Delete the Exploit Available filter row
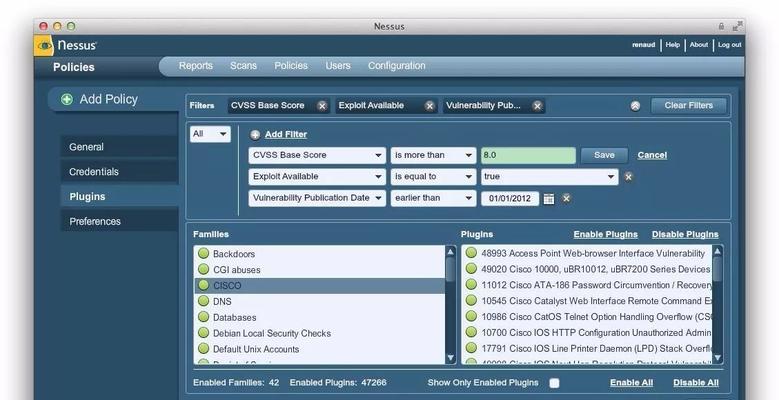Image resolution: width=779 pixels, height=400 pixels. [x=628, y=177]
